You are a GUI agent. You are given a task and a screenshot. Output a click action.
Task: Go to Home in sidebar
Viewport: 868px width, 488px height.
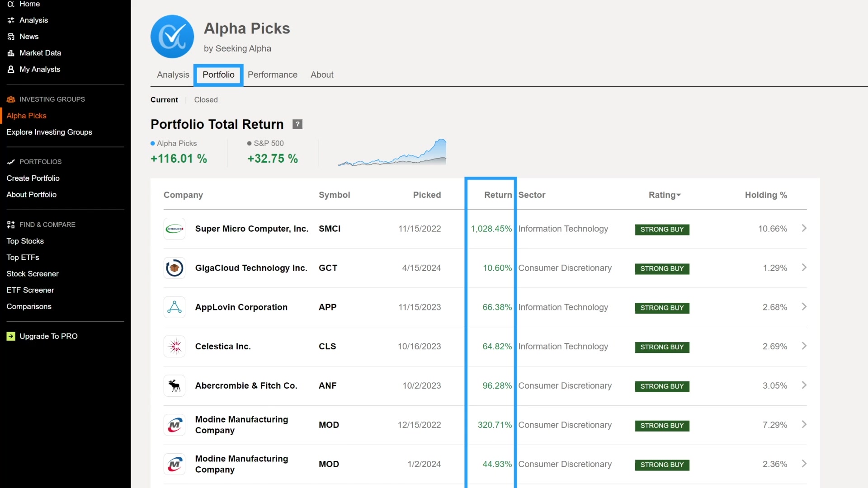click(x=30, y=4)
